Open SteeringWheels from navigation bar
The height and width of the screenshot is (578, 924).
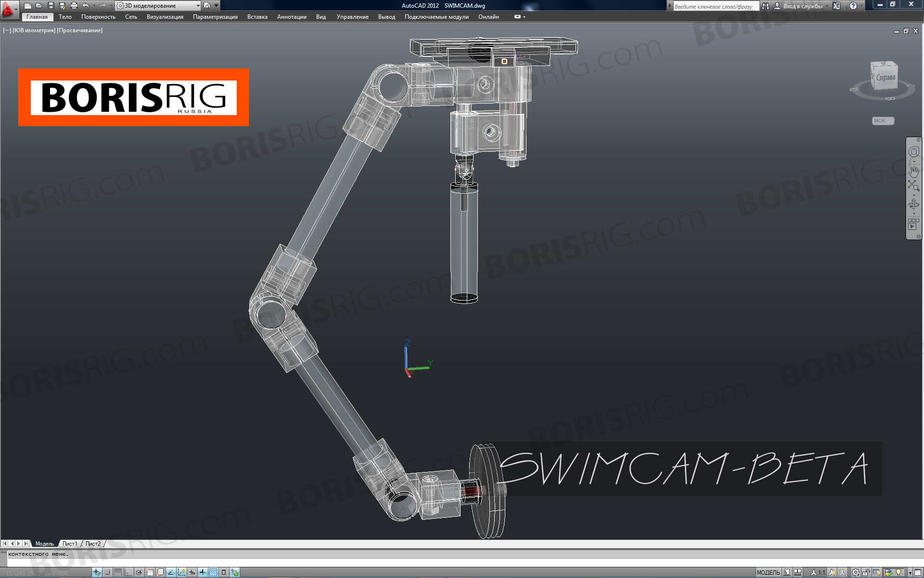point(913,152)
